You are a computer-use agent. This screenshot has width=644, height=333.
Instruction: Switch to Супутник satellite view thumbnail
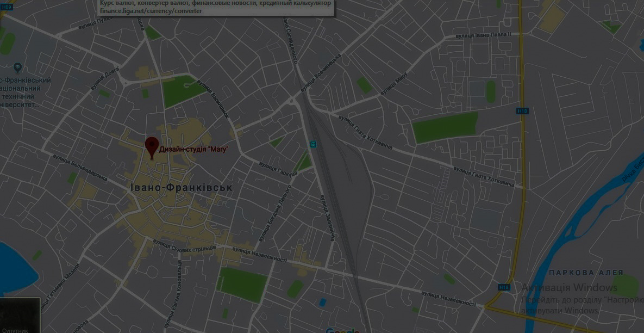click(20, 316)
